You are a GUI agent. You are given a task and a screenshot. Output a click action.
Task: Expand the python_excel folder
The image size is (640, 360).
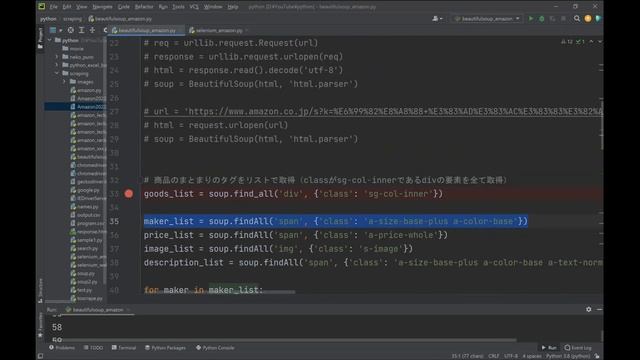coord(57,65)
